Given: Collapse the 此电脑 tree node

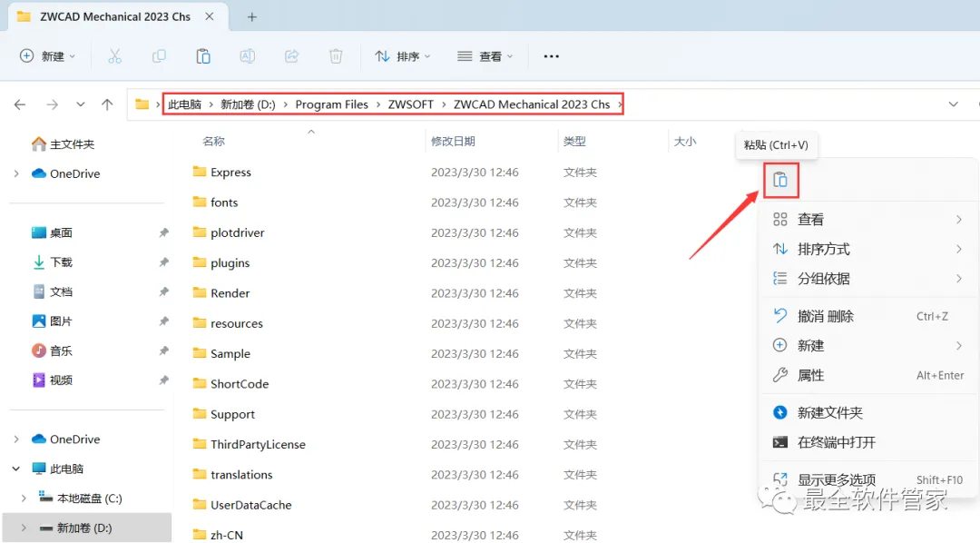Looking at the screenshot, I should point(16,469).
